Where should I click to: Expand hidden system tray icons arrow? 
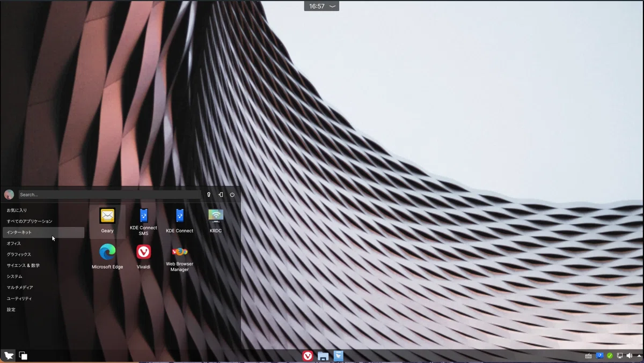tap(639, 355)
